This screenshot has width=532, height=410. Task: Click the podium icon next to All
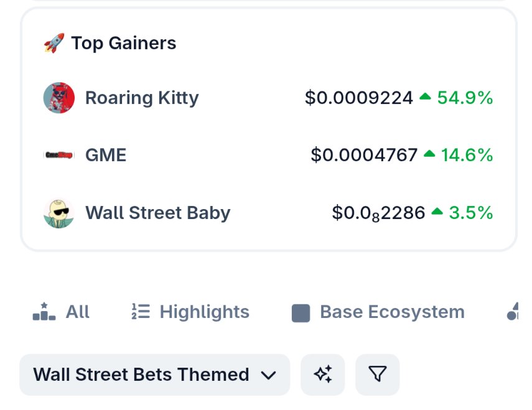(x=44, y=312)
